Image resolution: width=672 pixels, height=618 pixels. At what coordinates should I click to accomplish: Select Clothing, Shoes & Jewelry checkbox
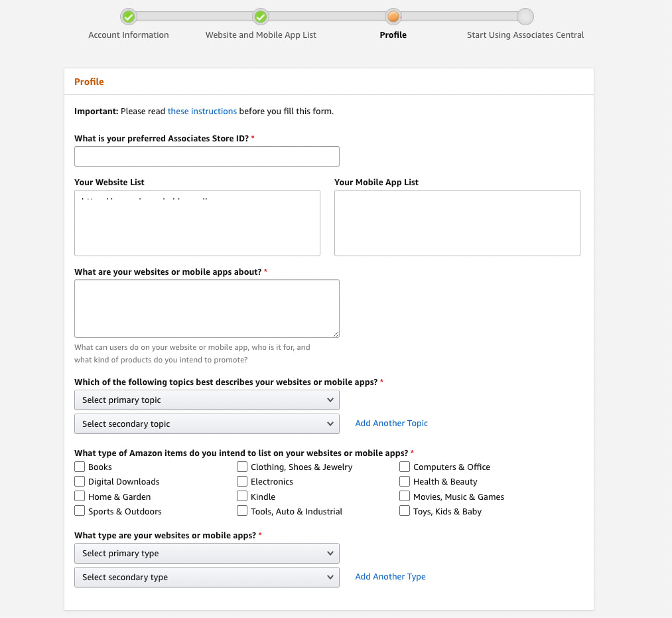tap(242, 467)
